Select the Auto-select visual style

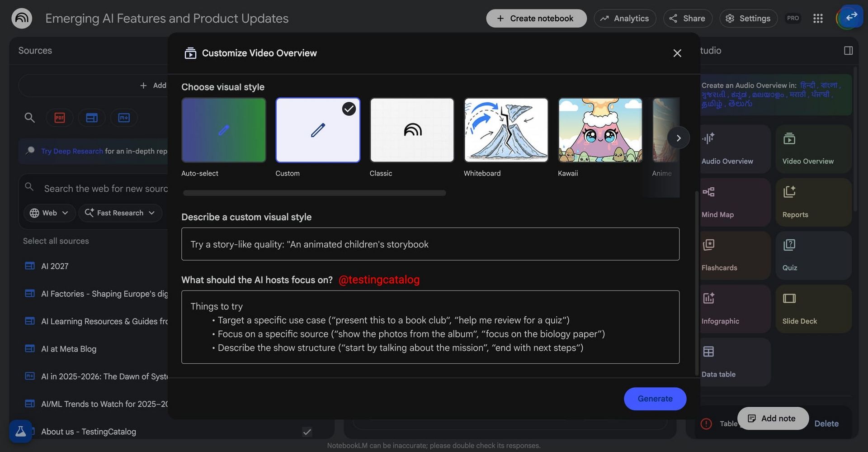point(224,130)
